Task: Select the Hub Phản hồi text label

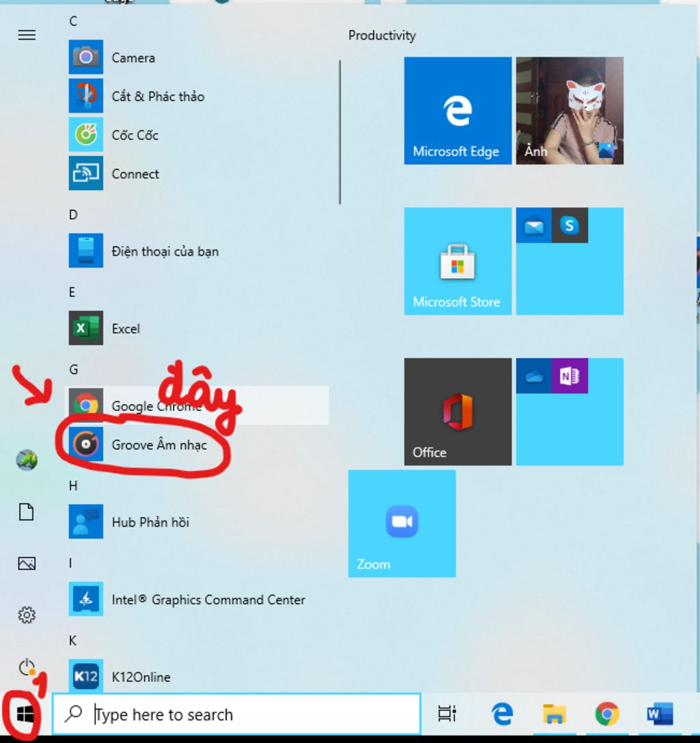Action: point(150,522)
